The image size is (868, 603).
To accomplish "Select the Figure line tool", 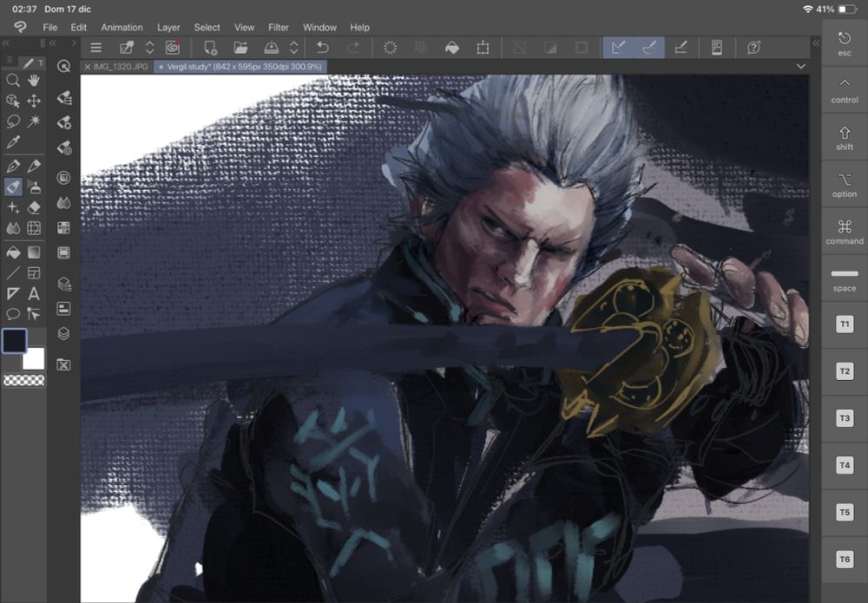I will click(13, 273).
